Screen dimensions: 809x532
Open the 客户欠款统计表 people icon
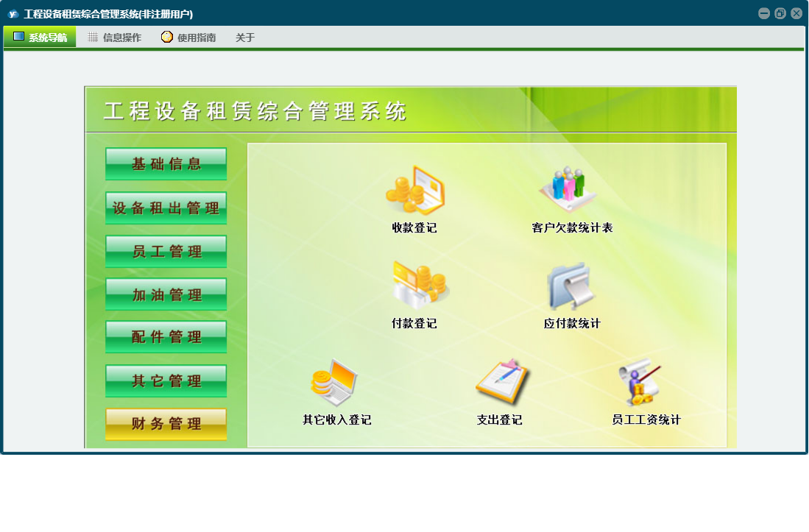[x=568, y=190]
